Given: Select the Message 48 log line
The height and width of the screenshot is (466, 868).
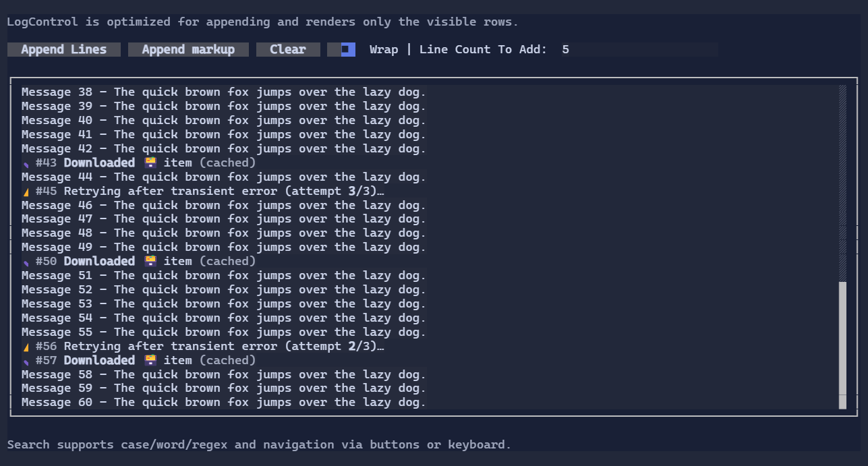Looking at the screenshot, I should click(224, 233).
